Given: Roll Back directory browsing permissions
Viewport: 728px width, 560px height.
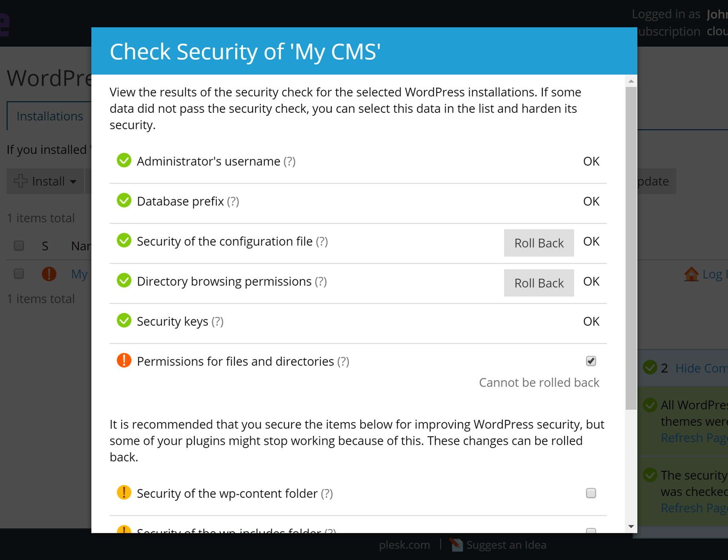Looking at the screenshot, I should point(539,283).
